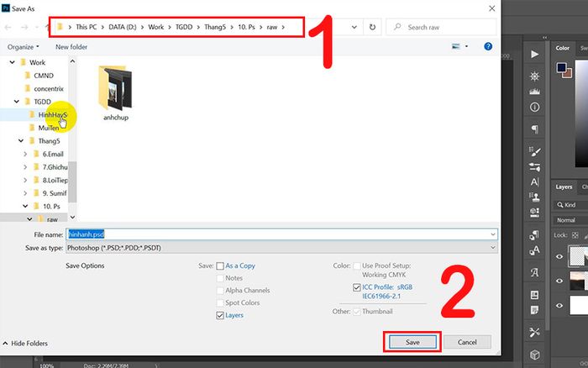Switch to the Color panel tab
This screenshot has height=368, width=588.
click(563, 48)
